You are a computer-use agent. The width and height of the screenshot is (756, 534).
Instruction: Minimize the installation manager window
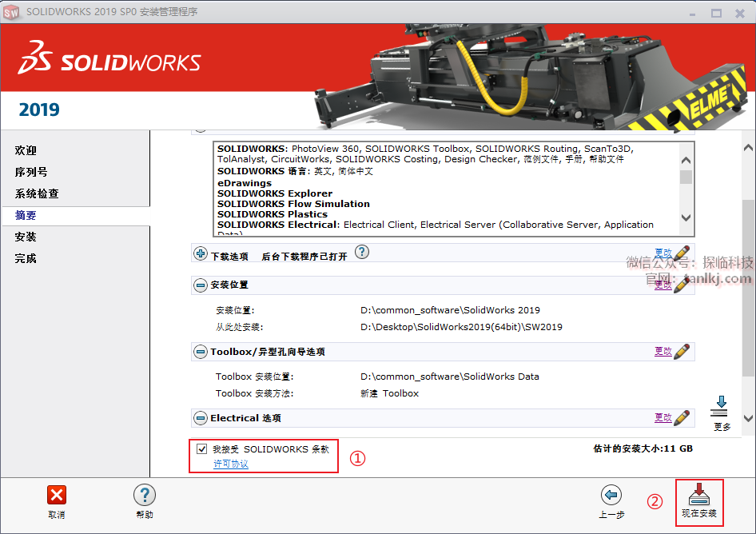(x=692, y=14)
